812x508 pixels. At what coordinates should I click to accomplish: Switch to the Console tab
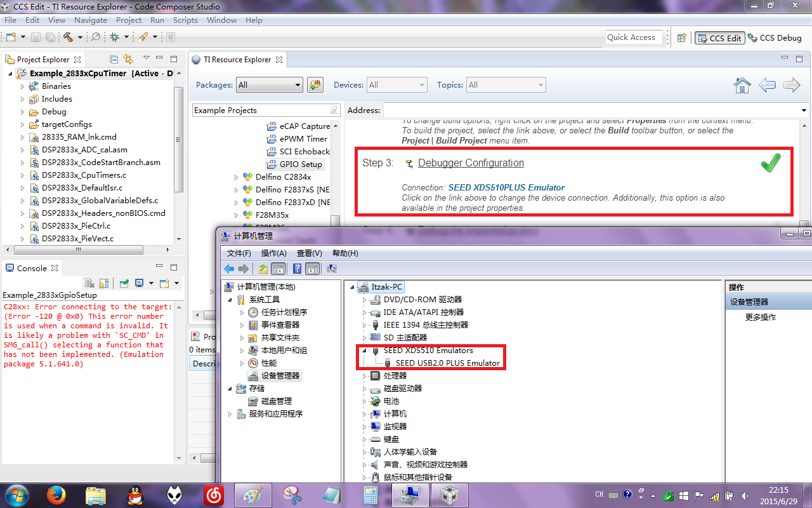pyautogui.click(x=32, y=268)
